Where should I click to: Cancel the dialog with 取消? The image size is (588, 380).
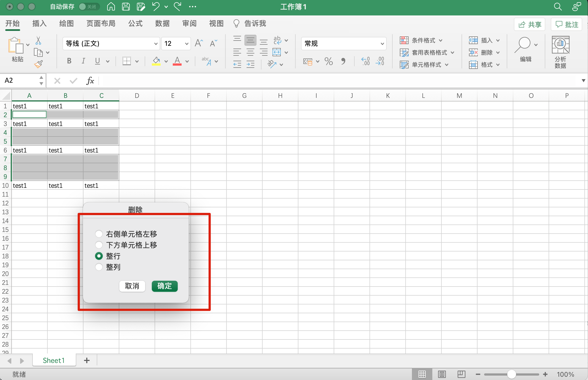132,286
